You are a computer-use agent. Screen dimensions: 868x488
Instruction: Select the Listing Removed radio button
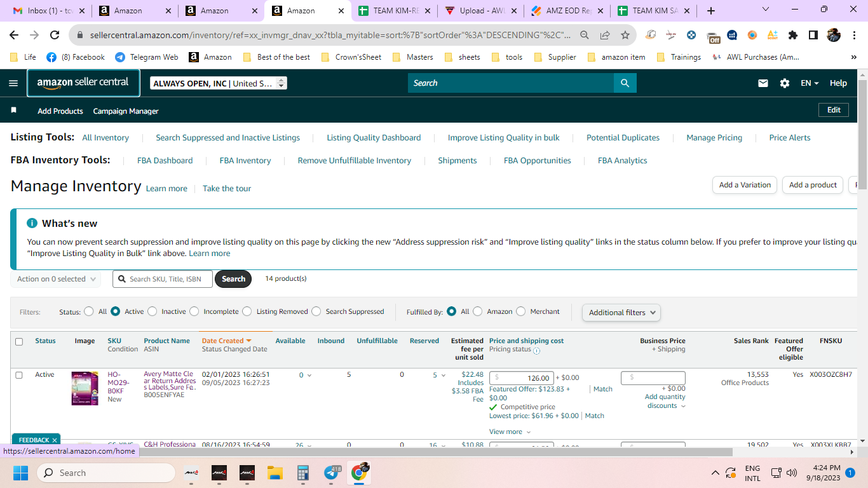coord(247,311)
